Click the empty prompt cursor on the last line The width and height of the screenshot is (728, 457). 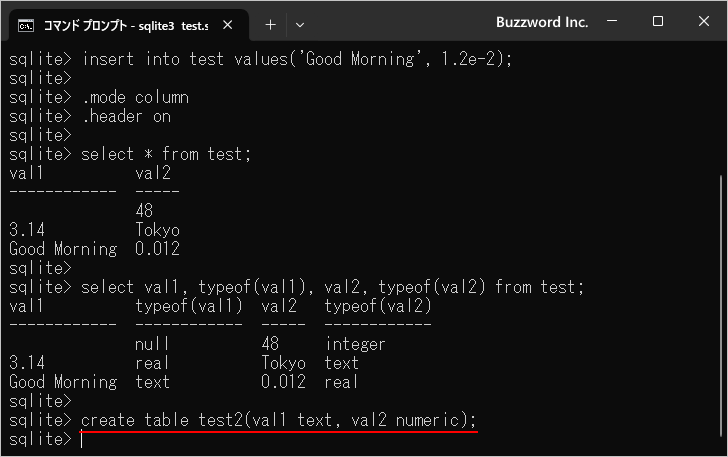[x=82, y=439]
